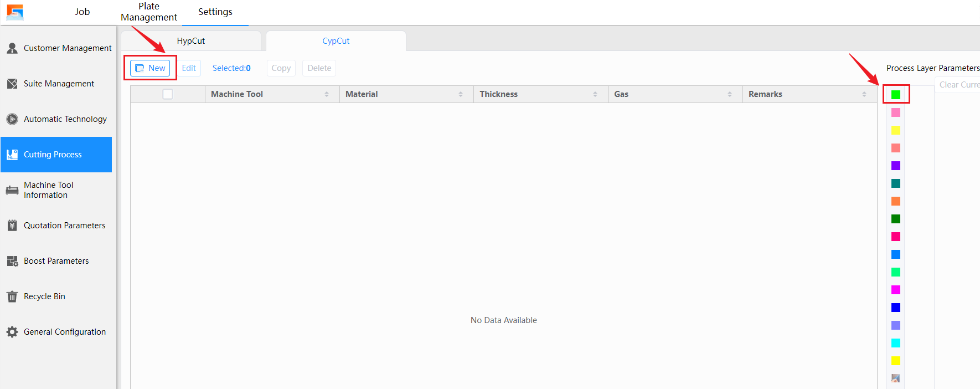Select the hot pink layer swatch
Screen dimensions: 980x389
pyautogui.click(x=896, y=237)
